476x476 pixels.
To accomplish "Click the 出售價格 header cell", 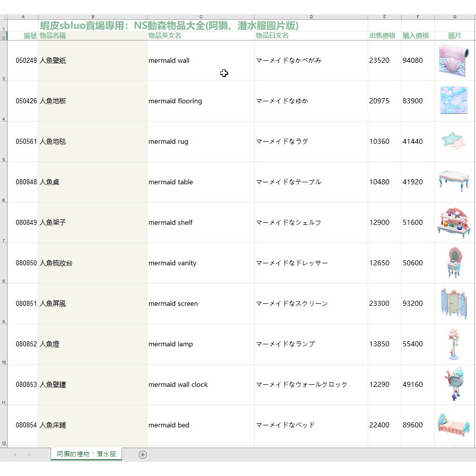I will tap(385, 36).
